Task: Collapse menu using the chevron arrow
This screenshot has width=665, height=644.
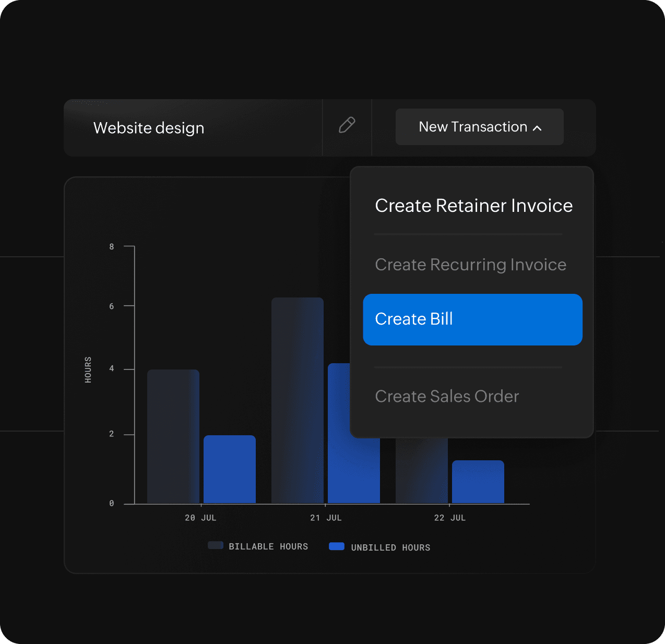Action: tap(537, 128)
